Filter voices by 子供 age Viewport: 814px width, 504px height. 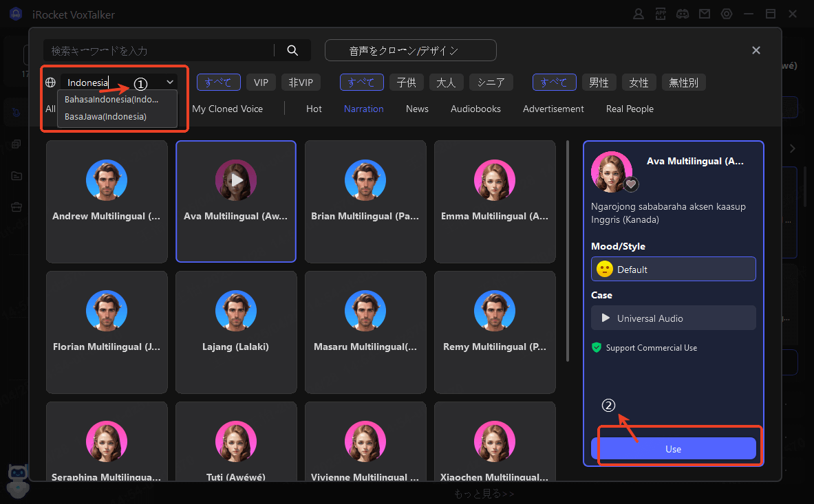click(x=407, y=83)
